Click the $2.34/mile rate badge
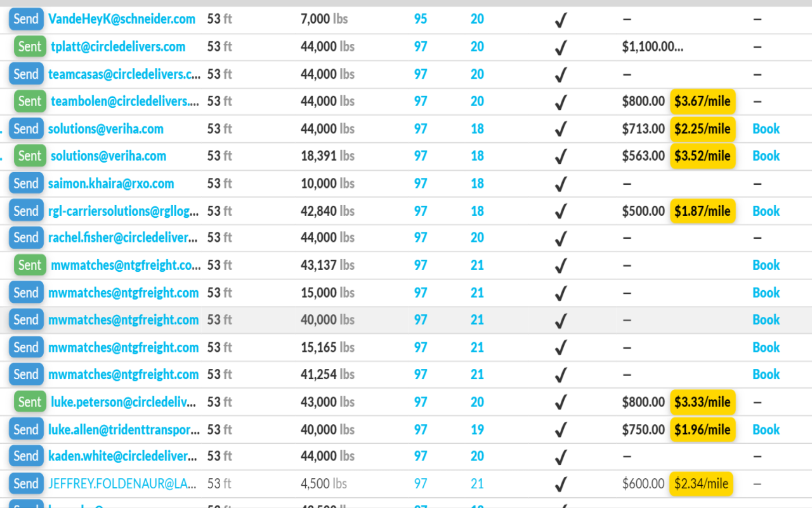 point(701,484)
